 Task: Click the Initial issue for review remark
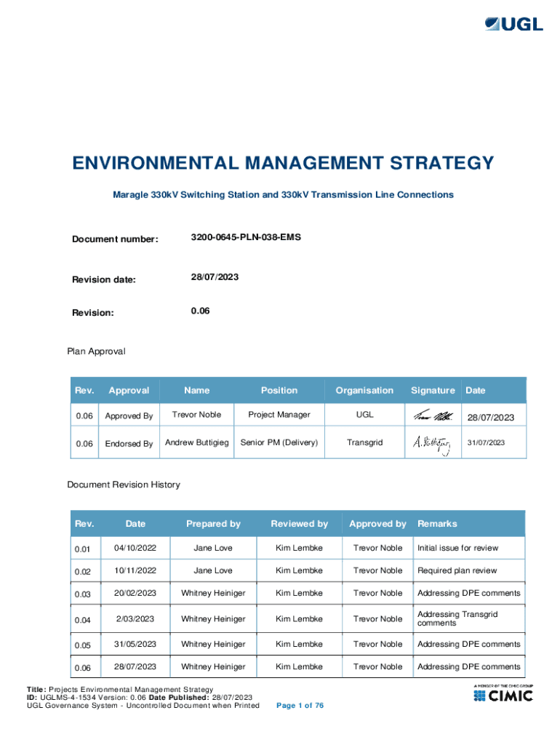pyautogui.click(x=457, y=548)
